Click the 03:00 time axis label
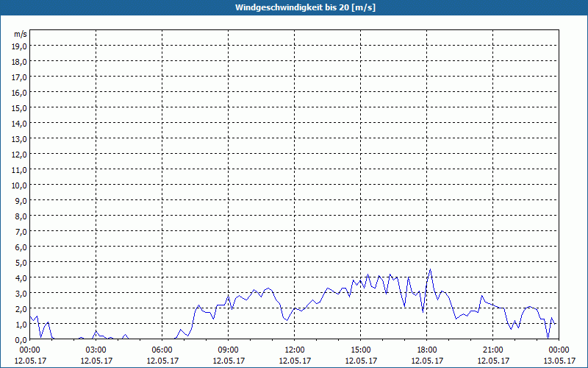The image size is (588, 368). click(x=96, y=350)
